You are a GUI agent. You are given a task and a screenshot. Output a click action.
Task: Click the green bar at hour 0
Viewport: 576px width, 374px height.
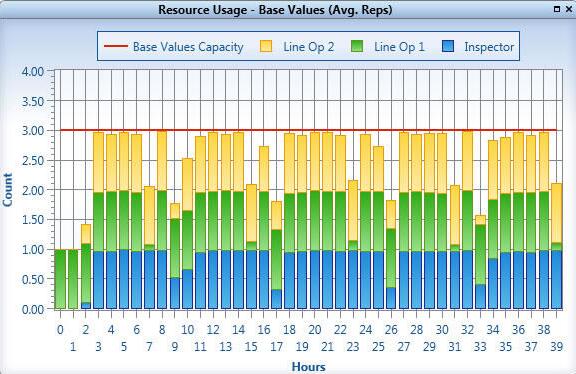60,279
